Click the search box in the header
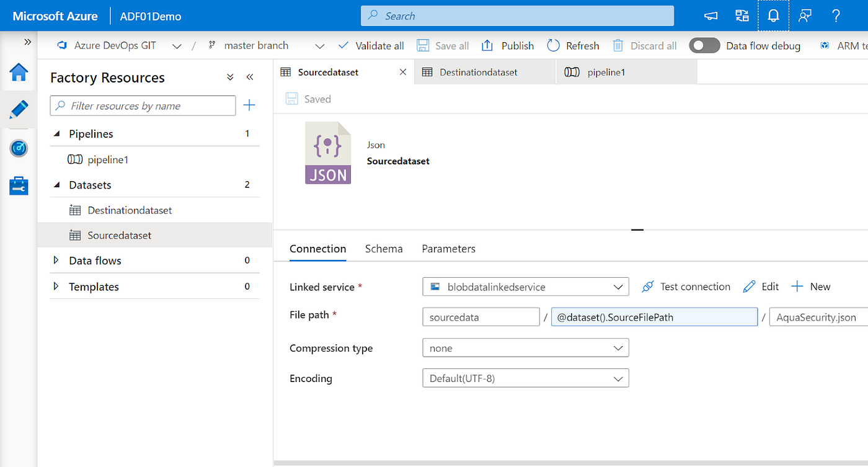The image size is (868, 467). pos(517,16)
